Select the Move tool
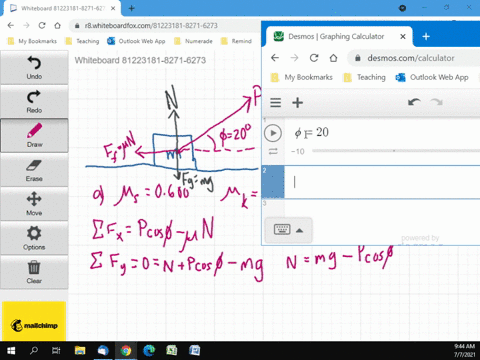 pos(34,204)
